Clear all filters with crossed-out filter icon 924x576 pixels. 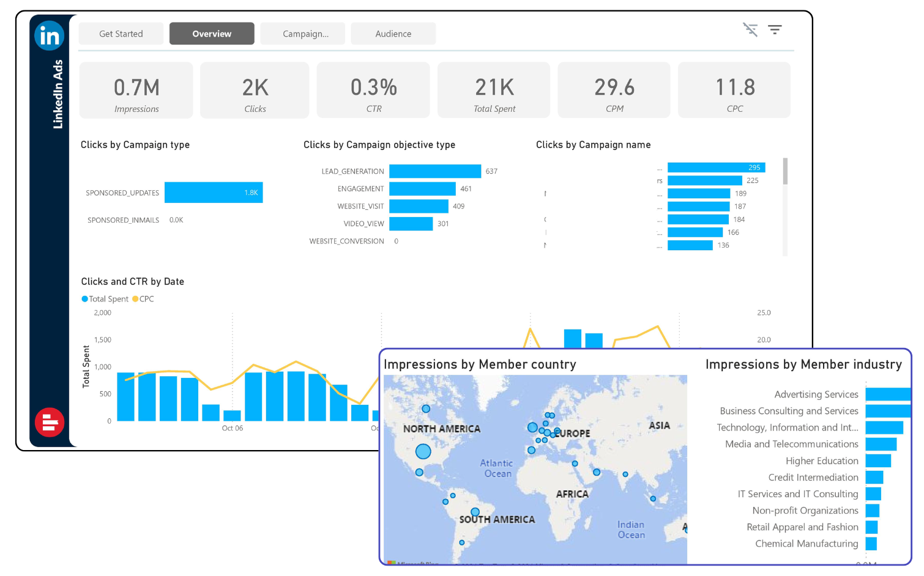[x=750, y=29]
